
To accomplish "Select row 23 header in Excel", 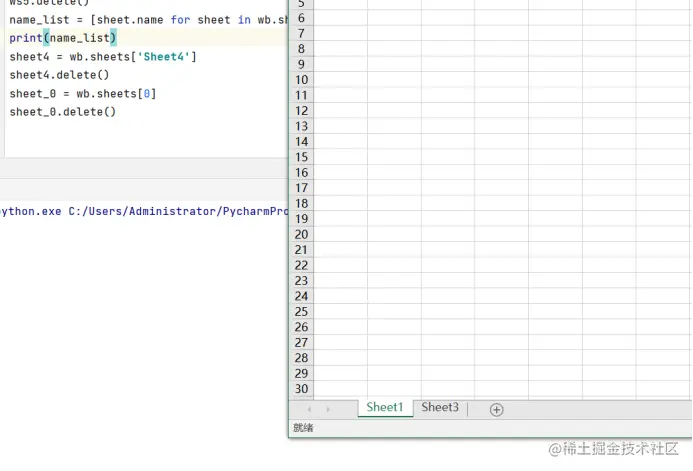I will 301,281.
